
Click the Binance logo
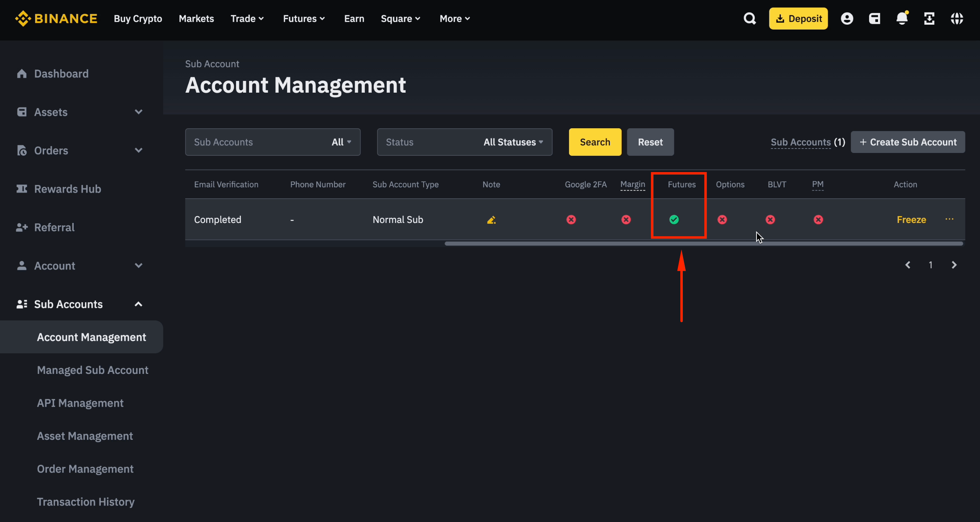(x=56, y=18)
